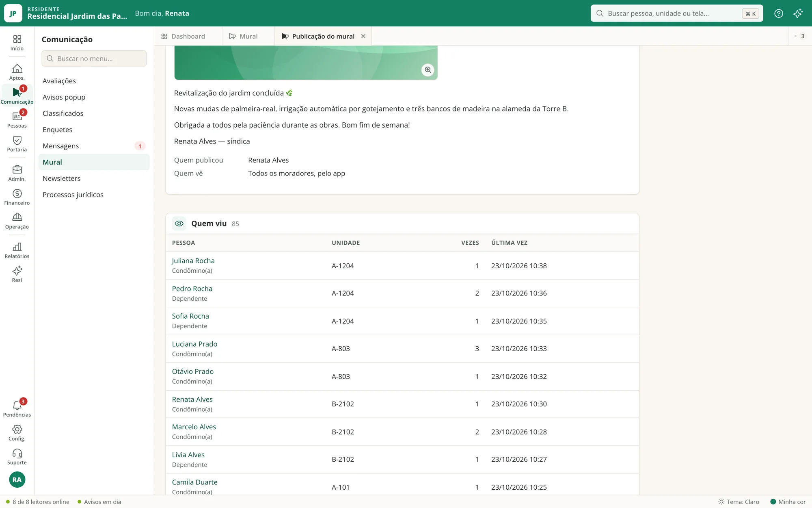Sort by the VEZES column header
The height and width of the screenshot is (508, 812).
pos(470,243)
